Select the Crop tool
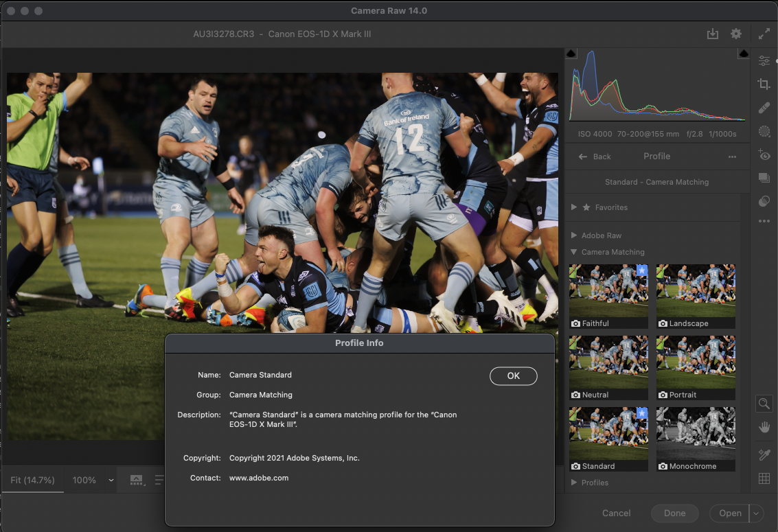 pos(764,84)
